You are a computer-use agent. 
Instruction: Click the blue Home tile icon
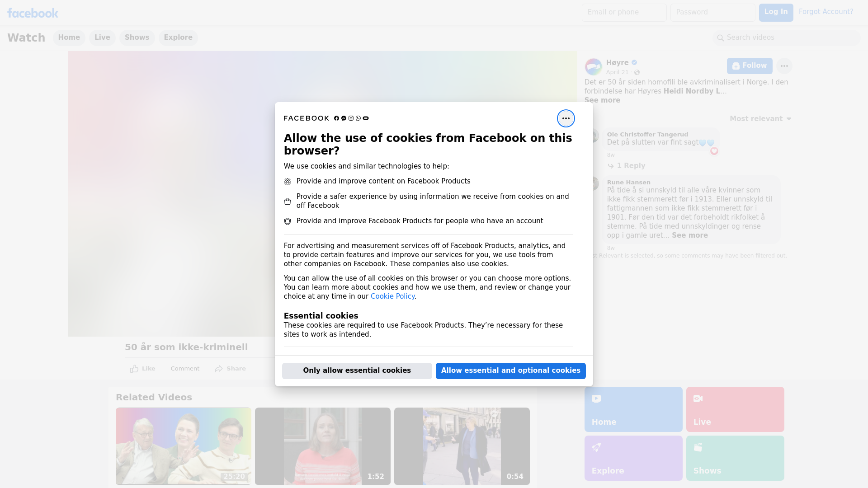click(x=596, y=399)
